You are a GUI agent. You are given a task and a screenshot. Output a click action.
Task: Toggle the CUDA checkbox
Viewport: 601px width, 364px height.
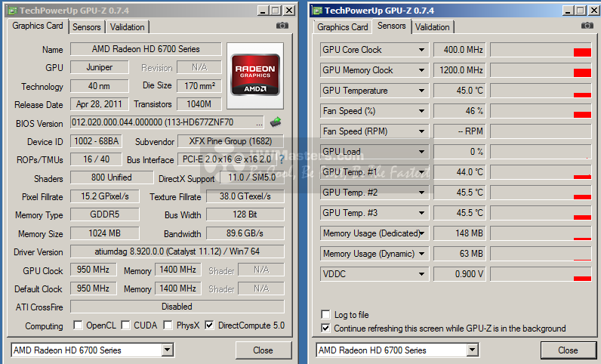click(125, 325)
